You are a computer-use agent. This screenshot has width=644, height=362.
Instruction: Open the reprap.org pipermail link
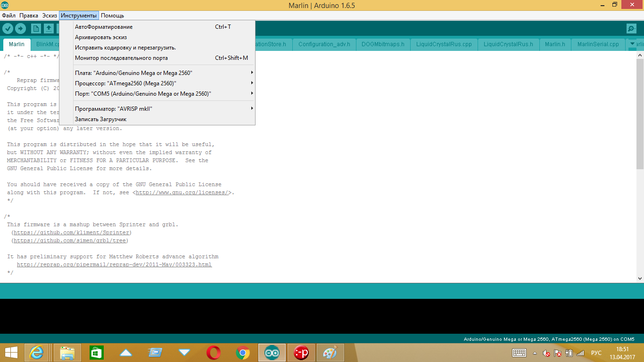(115, 264)
